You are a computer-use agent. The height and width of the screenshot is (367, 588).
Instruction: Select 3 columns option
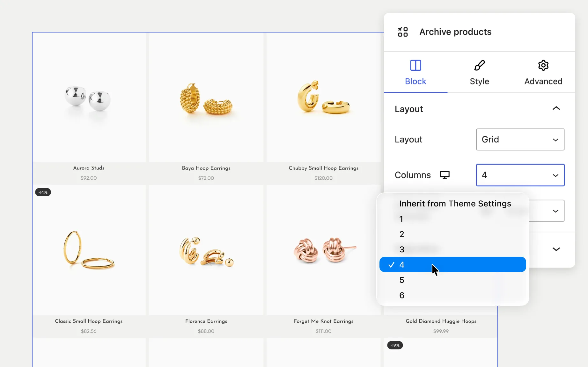452,249
